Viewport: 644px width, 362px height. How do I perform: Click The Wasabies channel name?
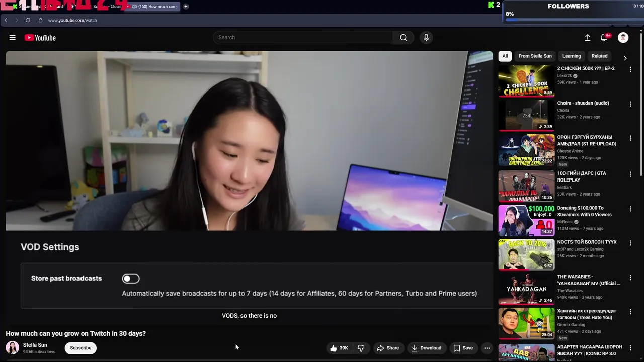tap(570, 291)
